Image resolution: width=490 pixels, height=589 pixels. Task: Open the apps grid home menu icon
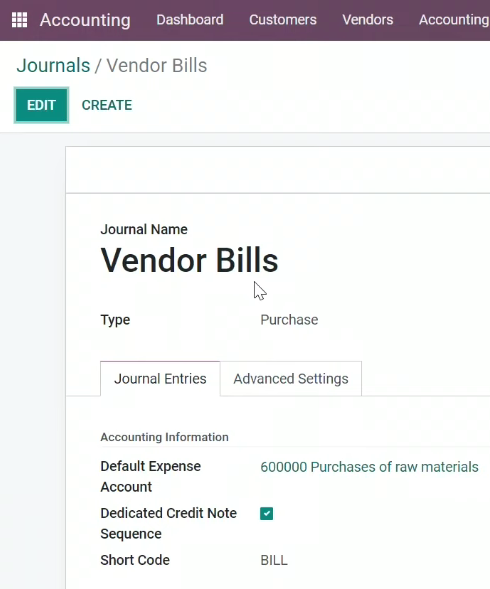click(19, 20)
